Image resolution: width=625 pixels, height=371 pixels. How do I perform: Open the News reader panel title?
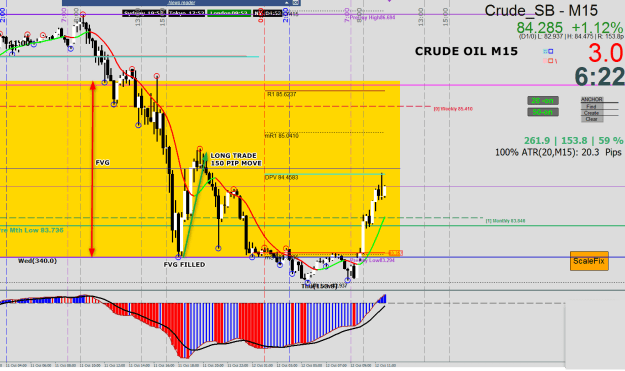(x=181, y=2)
